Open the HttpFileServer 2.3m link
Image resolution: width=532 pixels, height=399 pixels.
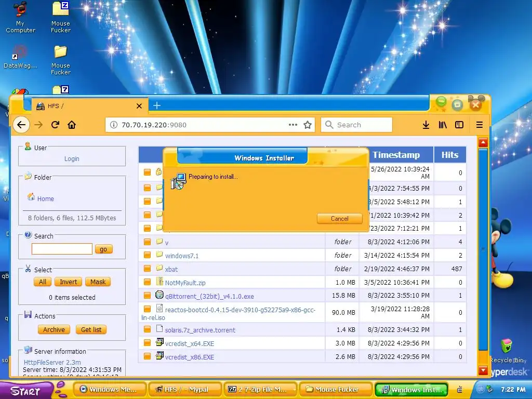pyautogui.click(x=52, y=362)
